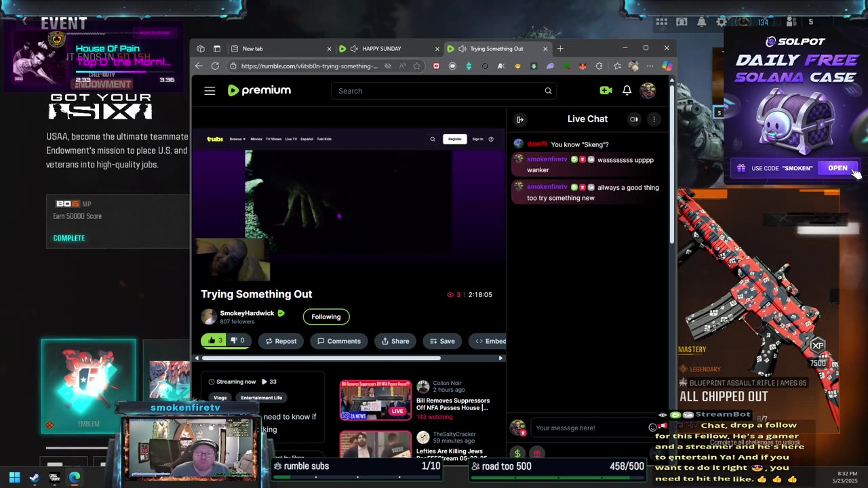
Task: Open TheSaltyCracker channel link
Action: click(454, 434)
